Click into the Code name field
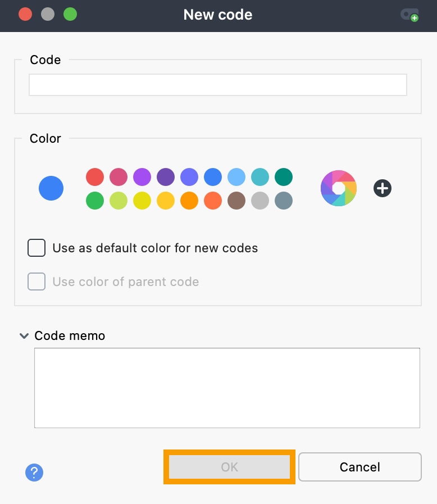The image size is (437, 504). tap(218, 85)
